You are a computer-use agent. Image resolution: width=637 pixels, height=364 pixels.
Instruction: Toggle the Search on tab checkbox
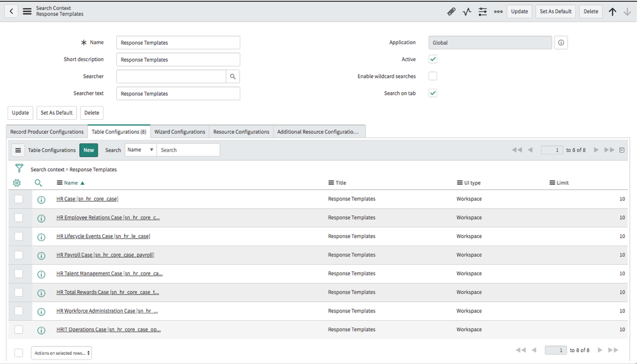point(433,93)
